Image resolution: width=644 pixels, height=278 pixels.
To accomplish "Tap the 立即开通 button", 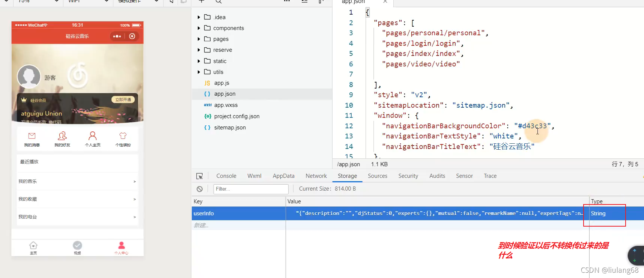I will (123, 99).
